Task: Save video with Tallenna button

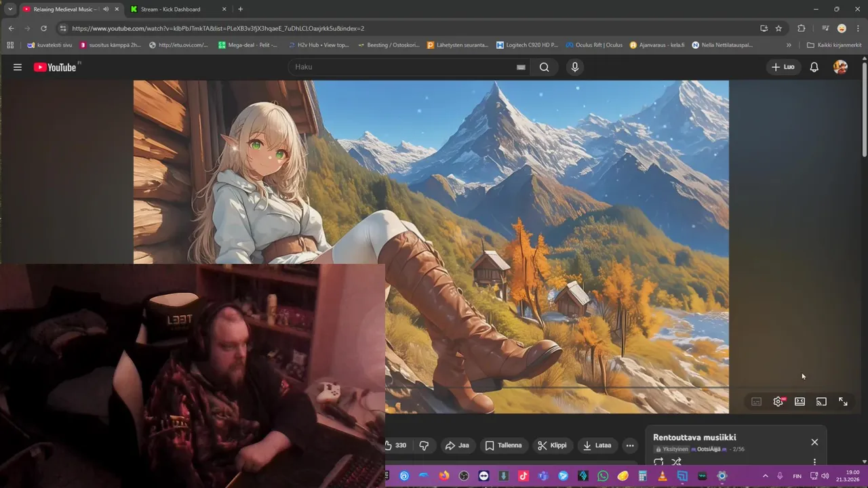Action: pyautogui.click(x=503, y=445)
